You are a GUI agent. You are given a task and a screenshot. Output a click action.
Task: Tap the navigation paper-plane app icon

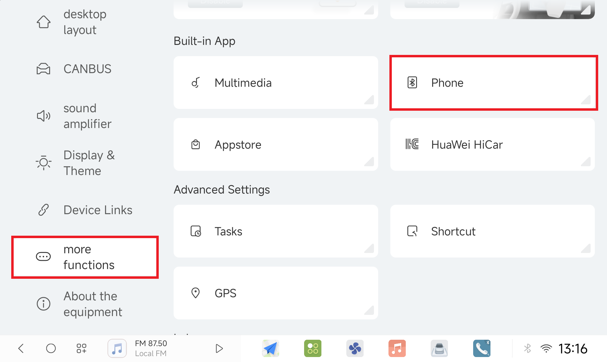[270, 349]
